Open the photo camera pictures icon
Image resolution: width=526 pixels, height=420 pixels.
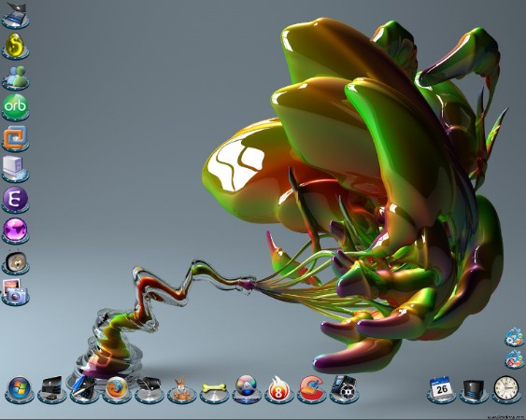pyautogui.click(x=15, y=292)
